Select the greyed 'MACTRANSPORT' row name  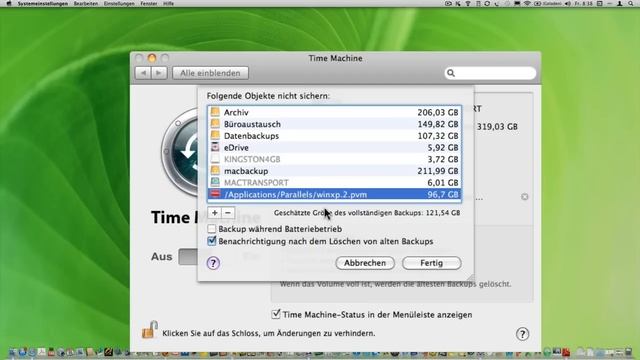click(x=256, y=182)
